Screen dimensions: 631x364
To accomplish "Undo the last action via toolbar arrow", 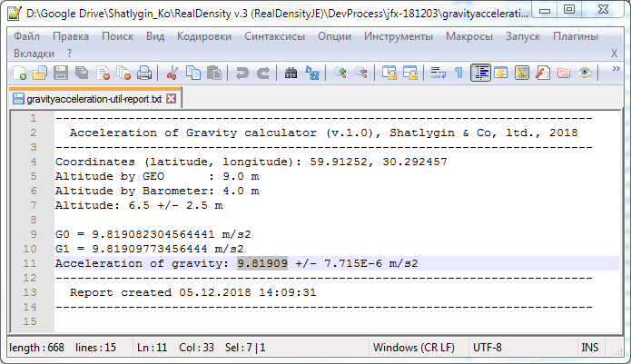I will (x=242, y=74).
